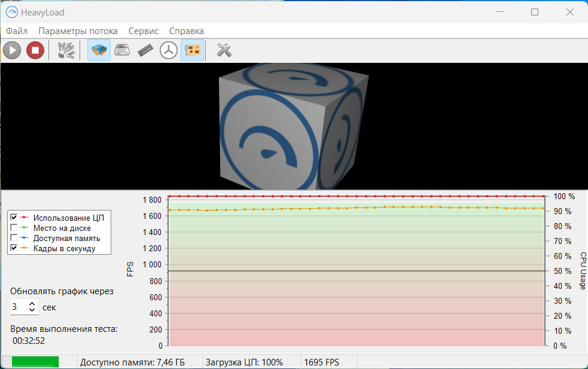Enable the RAM memory allocation icon
588x369 pixels.
(145, 50)
